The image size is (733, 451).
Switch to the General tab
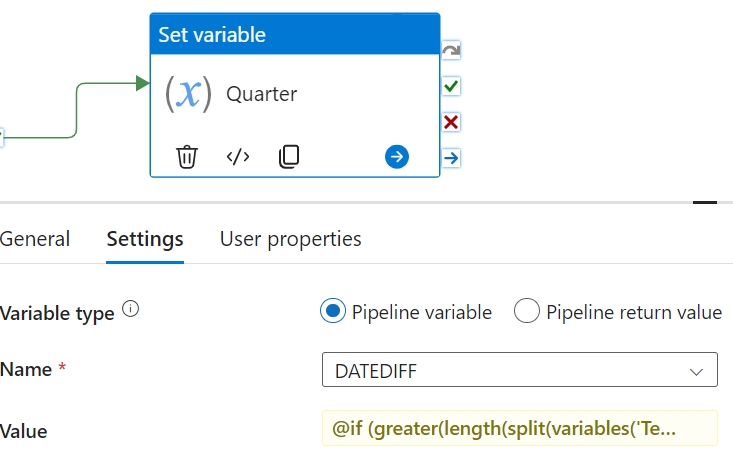[x=35, y=239]
